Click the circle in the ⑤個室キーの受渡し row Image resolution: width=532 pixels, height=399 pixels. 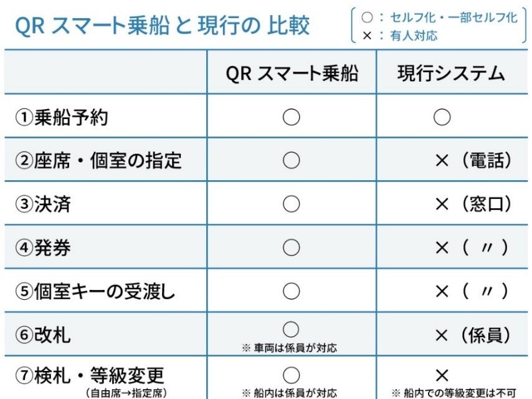(291, 291)
